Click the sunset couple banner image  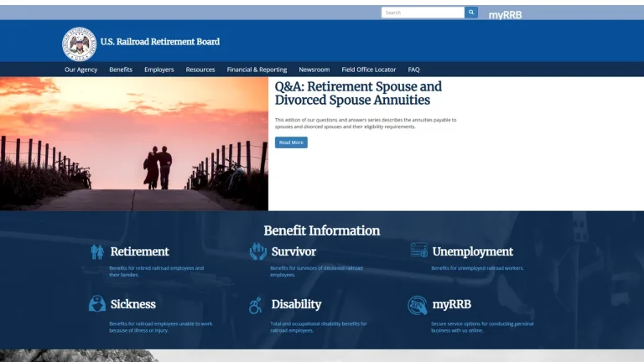[134, 143]
